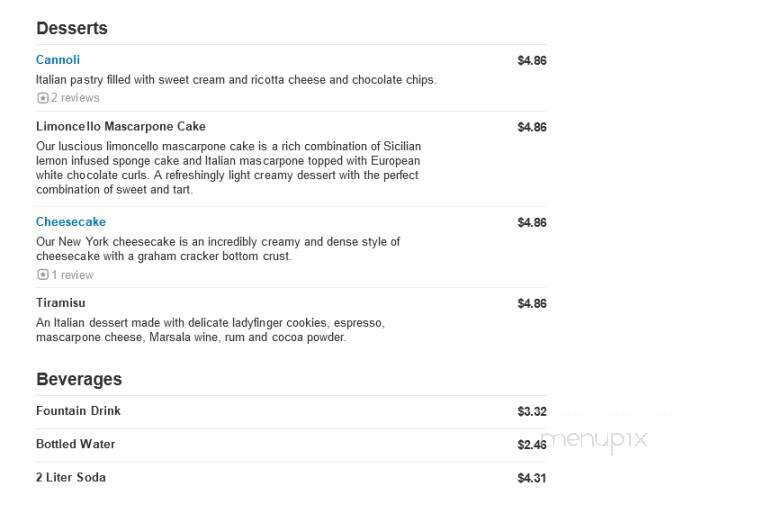The width and height of the screenshot is (773, 522).
Task: Select the Tiramisu item title
Action: (61, 303)
